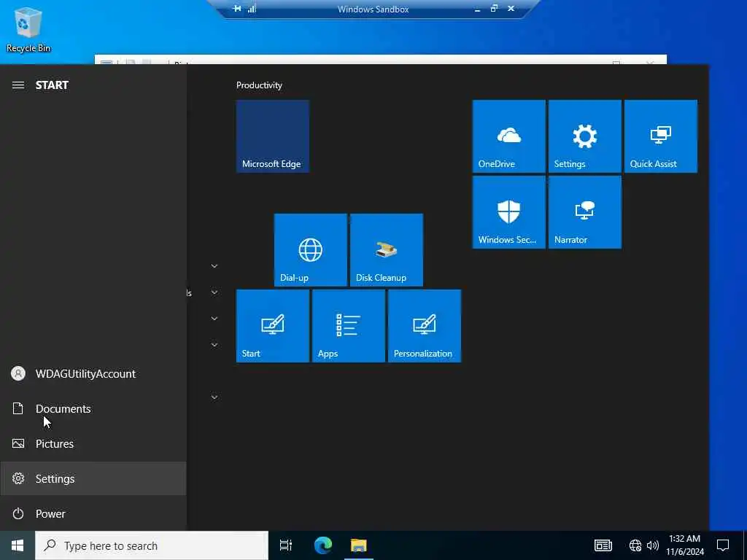Open the network globe tray icon
The image size is (747, 560).
(635, 545)
